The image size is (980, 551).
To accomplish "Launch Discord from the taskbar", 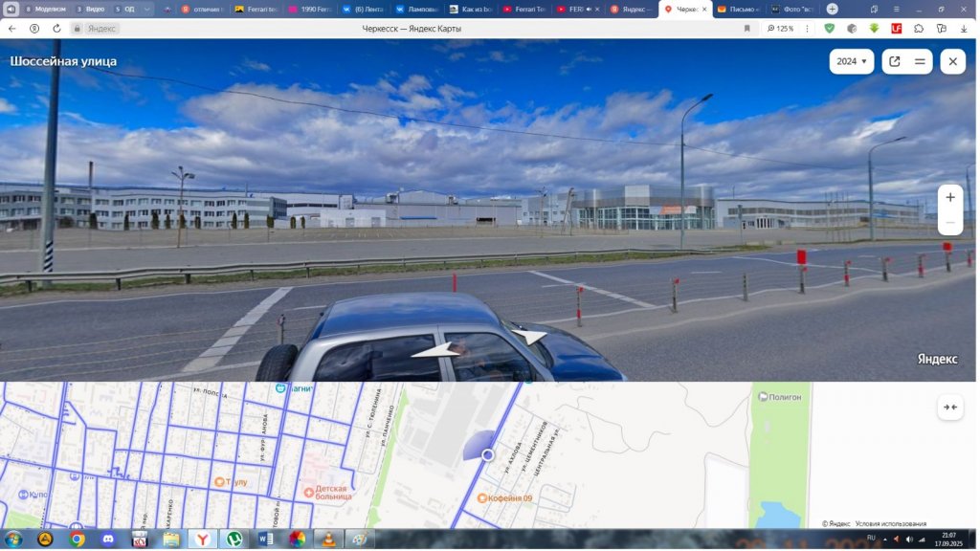I will click(107, 540).
